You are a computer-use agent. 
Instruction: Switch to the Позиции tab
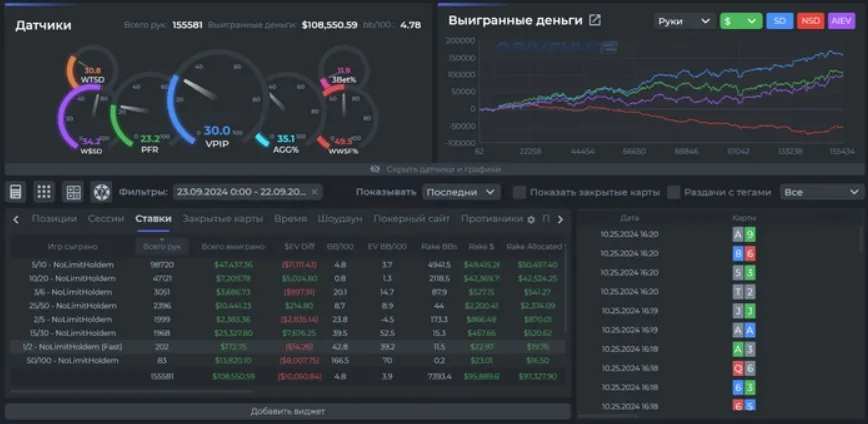(x=54, y=219)
